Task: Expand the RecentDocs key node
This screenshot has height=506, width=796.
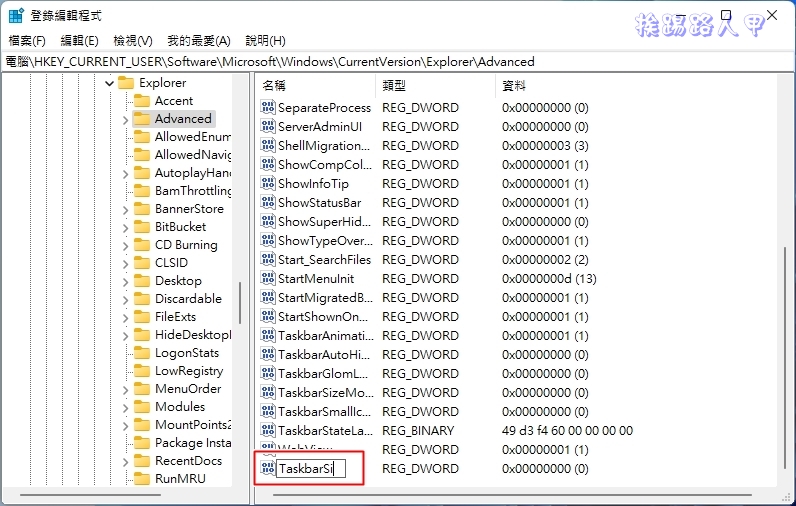Action: coord(125,462)
